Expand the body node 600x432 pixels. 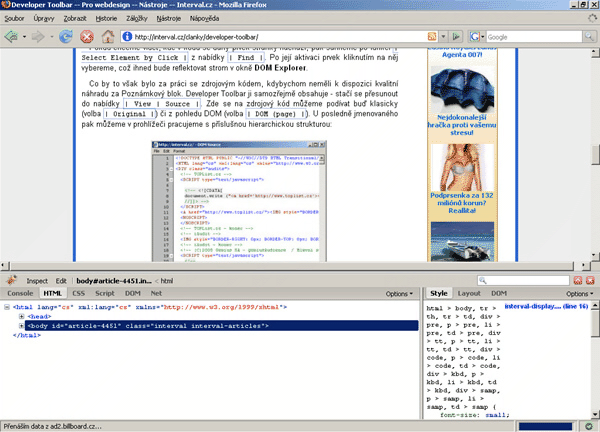coord(21,326)
